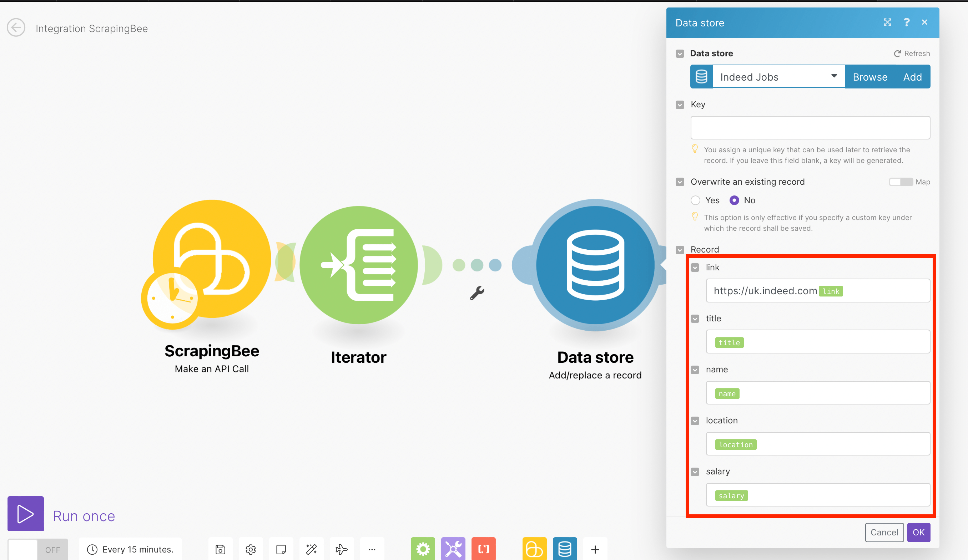Click OK to confirm the data store settings

918,532
